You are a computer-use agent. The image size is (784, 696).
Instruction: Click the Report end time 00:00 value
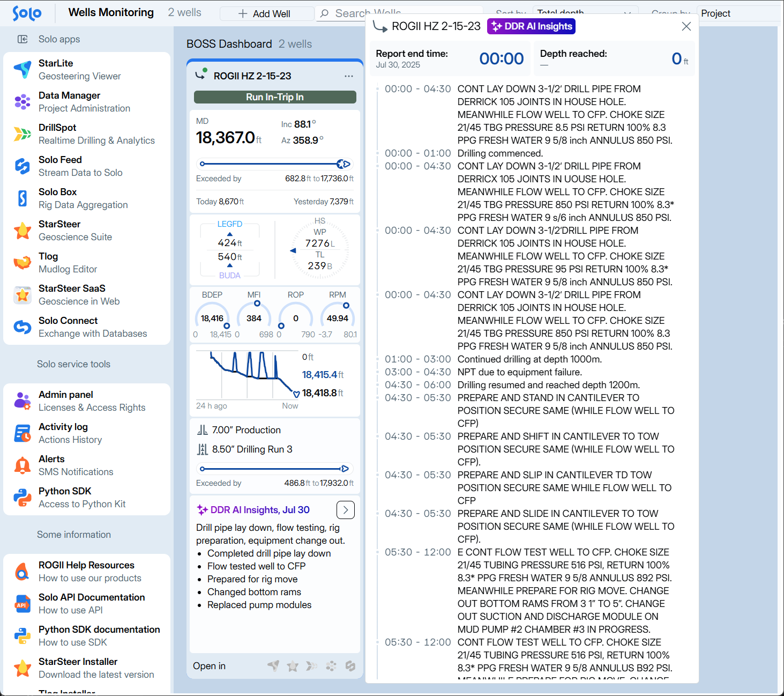pyautogui.click(x=502, y=58)
